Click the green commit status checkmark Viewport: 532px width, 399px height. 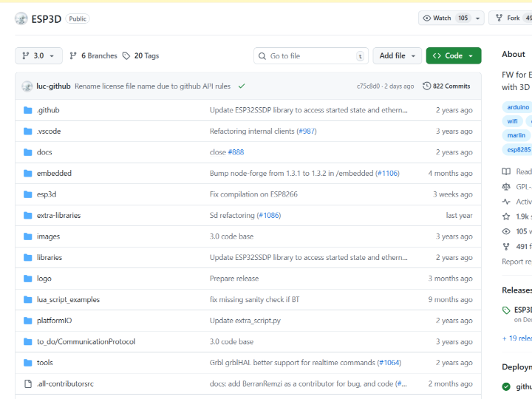pyautogui.click(x=242, y=86)
